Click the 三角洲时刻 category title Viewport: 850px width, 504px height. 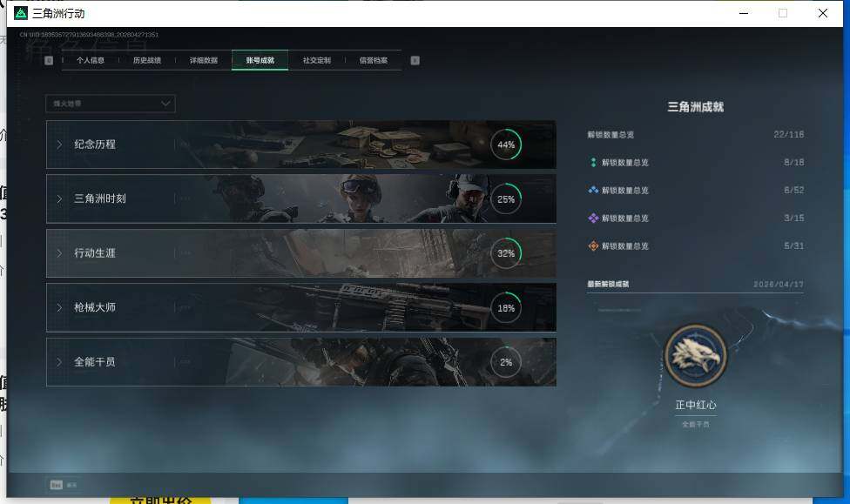tap(100, 198)
